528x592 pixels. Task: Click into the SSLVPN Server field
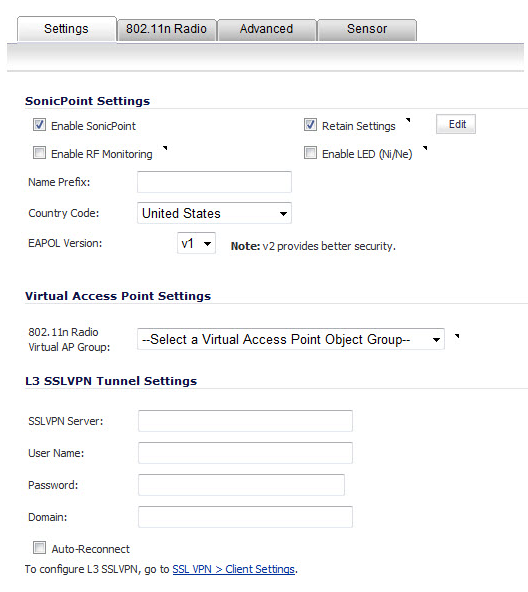pos(245,421)
